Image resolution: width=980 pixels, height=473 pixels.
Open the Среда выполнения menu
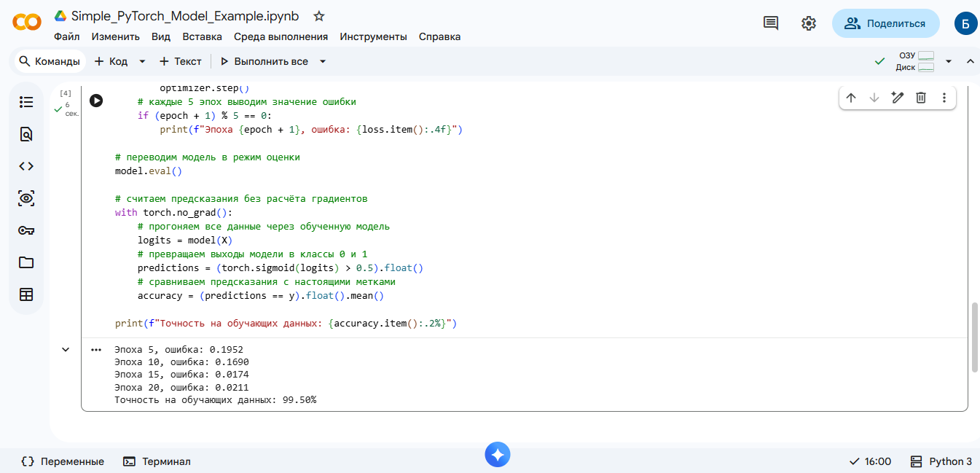point(281,36)
